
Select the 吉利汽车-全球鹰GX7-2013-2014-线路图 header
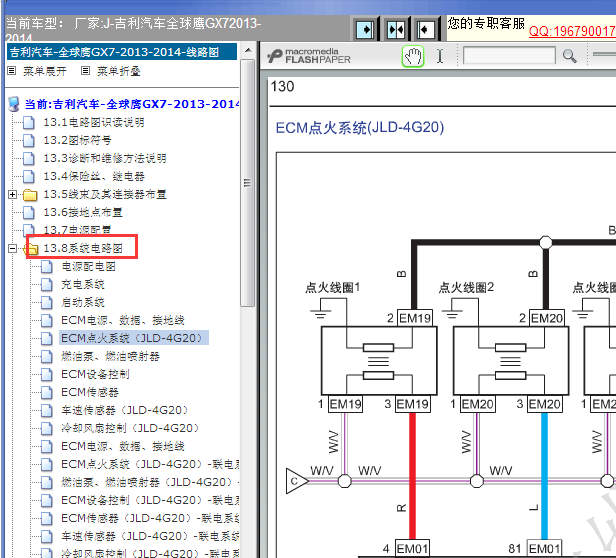(x=122, y=52)
